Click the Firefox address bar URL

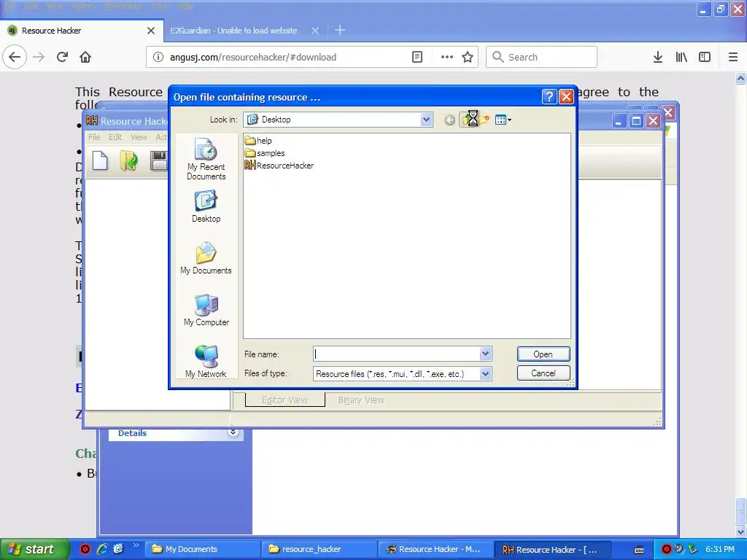[253, 57]
